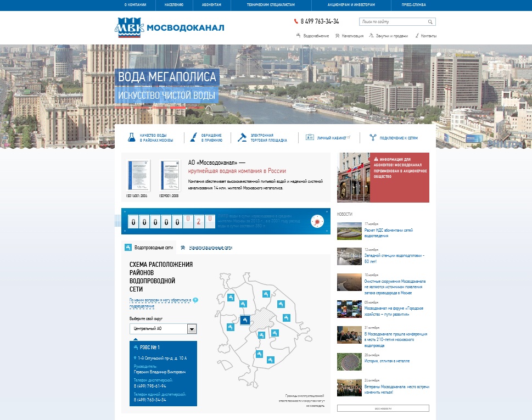Click the Мосводоканал MBK logo
This screenshot has height=420, width=532.
point(169,27)
